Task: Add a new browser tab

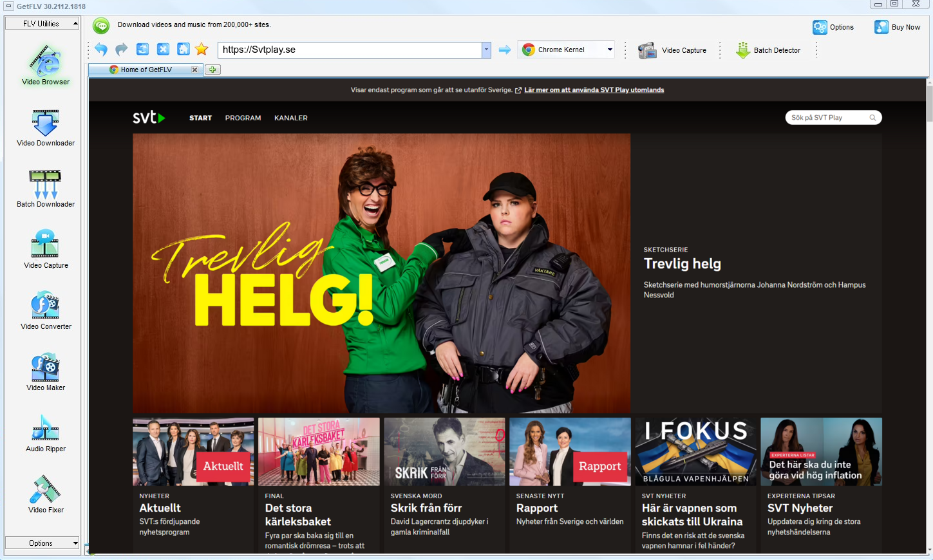Action: (212, 70)
